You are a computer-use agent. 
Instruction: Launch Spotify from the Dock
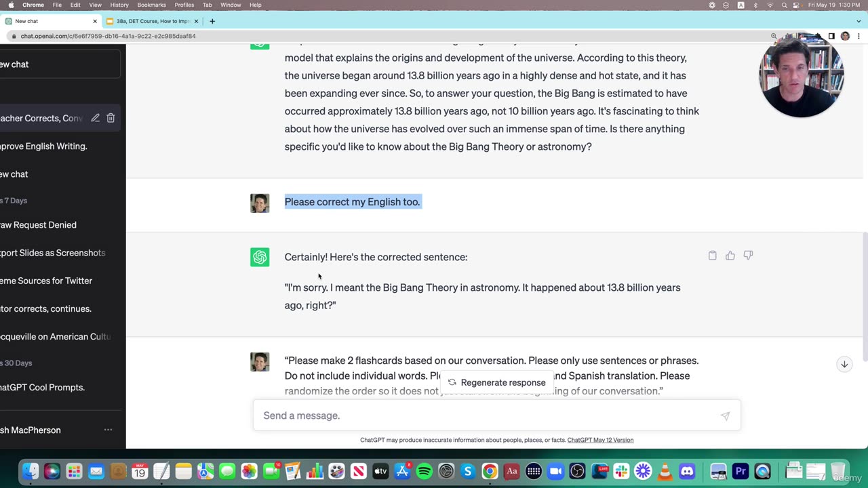pos(424,470)
